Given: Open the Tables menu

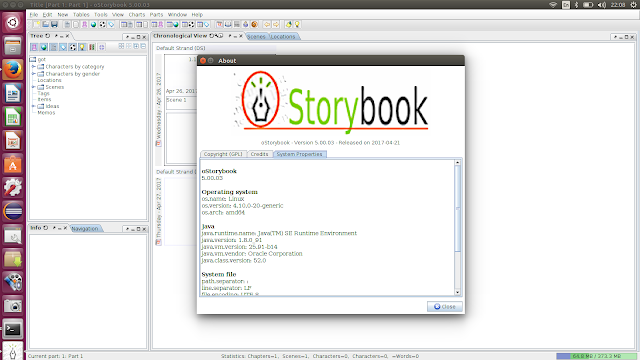Looking at the screenshot, I should [x=81, y=15].
